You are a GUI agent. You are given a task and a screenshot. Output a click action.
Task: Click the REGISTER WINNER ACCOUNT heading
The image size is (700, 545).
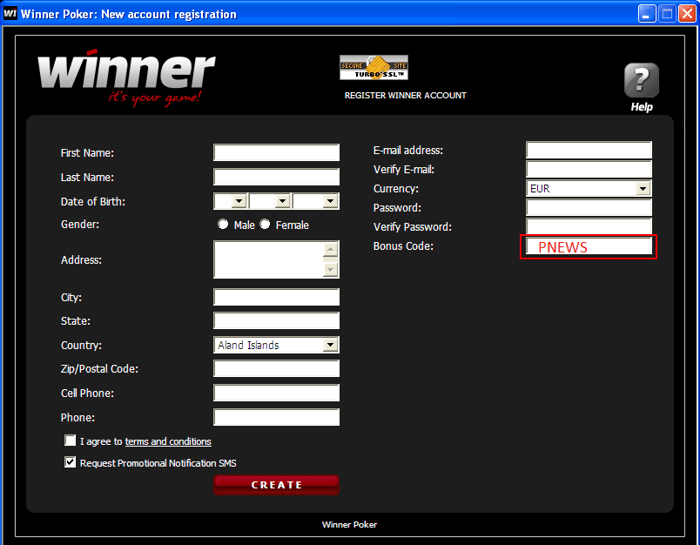coord(405,95)
